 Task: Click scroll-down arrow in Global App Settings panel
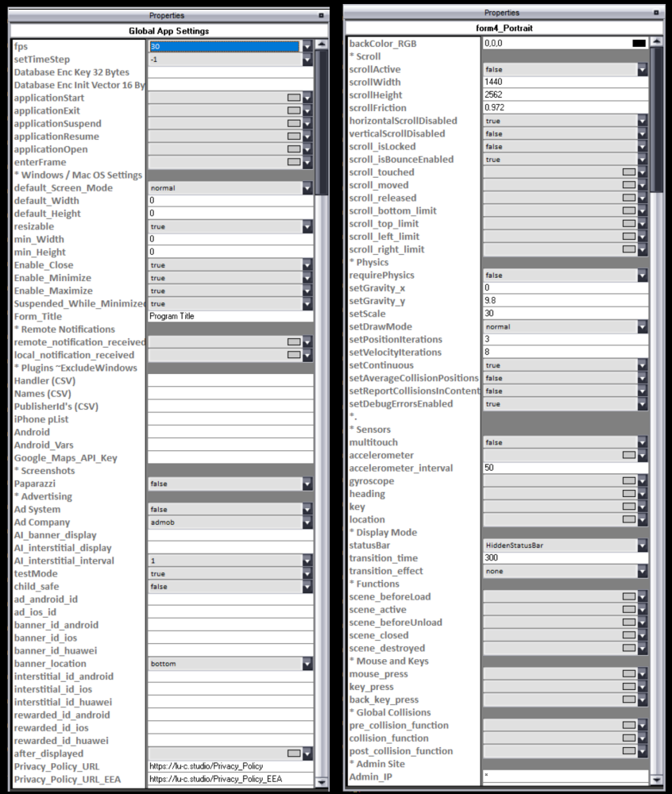pyautogui.click(x=322, y=782)
